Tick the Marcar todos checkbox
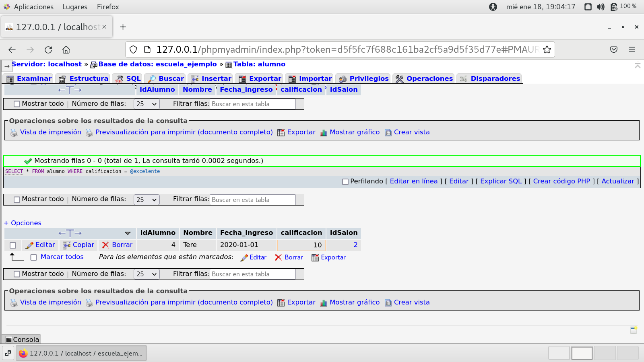 34,257
